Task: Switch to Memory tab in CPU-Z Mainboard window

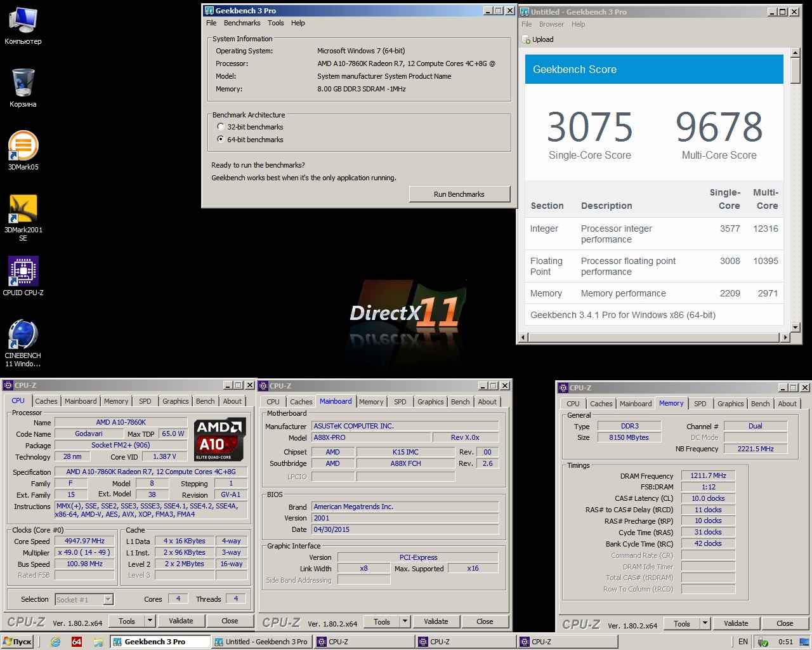Action: click(371, 402)
